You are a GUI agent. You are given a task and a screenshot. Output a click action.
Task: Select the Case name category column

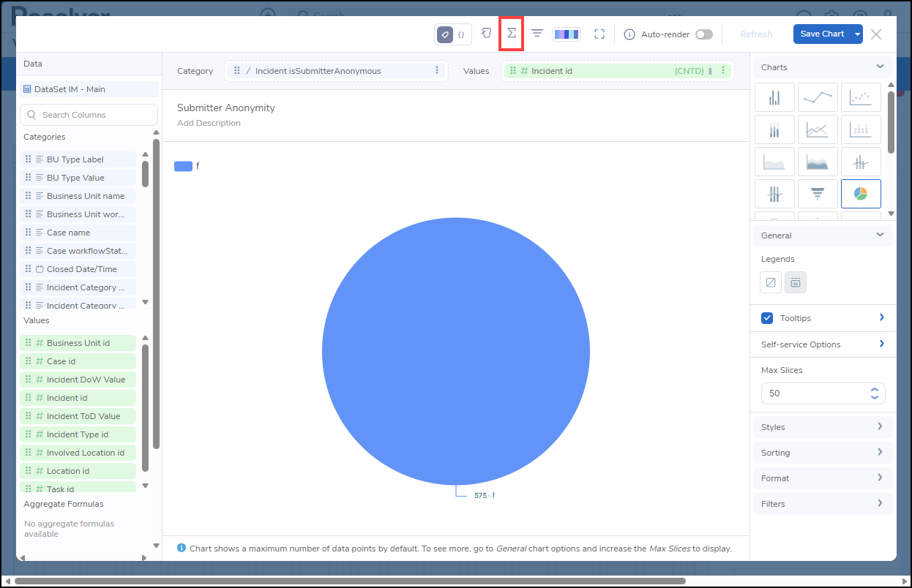[78, 233]
